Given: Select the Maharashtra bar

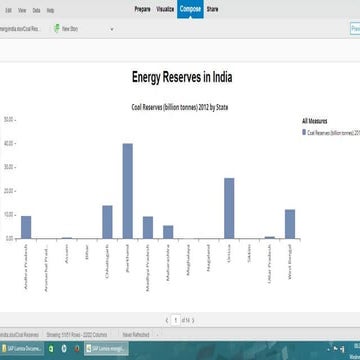Looking at the screenshot, I should pyautogui.click(x=168, y=232).
